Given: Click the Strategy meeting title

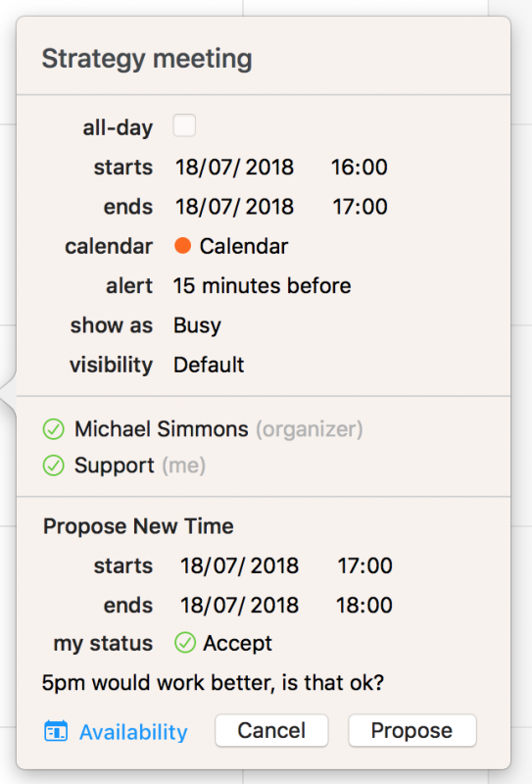Looking at the screenshot, I should click(x=147, y=59).
